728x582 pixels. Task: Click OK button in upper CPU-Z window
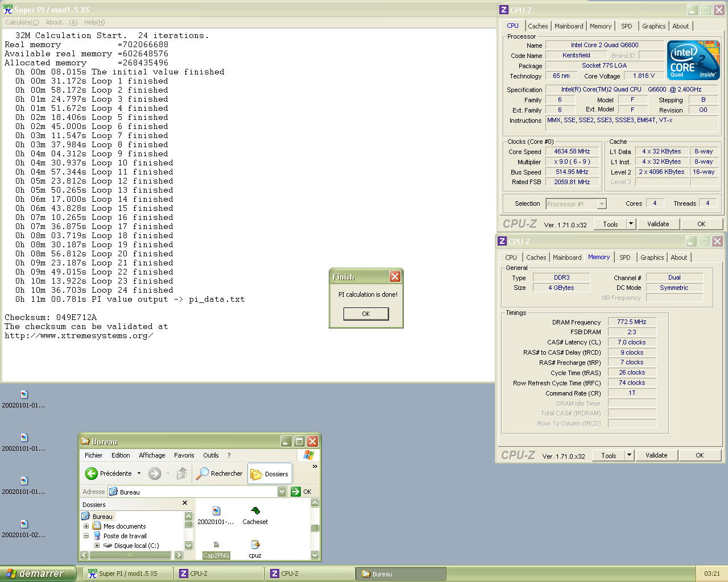click(x=701, y=224)
